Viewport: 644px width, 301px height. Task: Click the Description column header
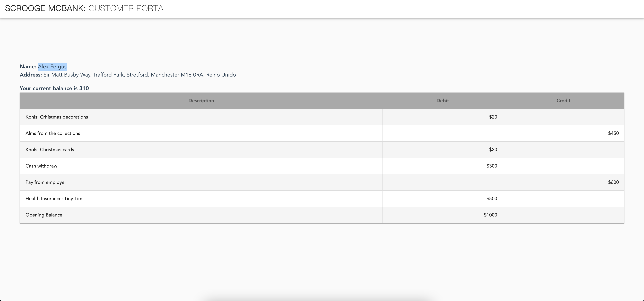point(201,101)
